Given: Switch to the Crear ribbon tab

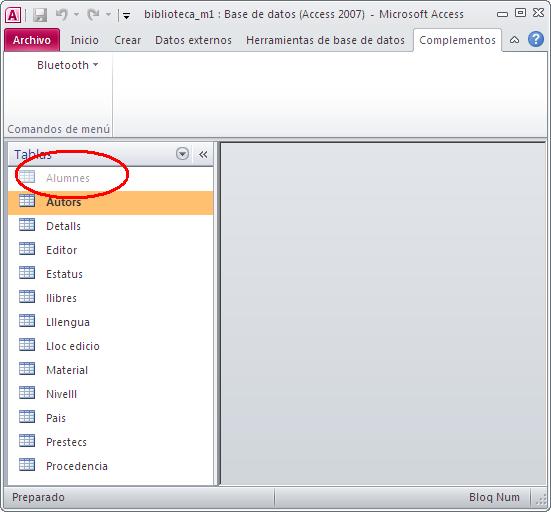Looking at the screenshot, I should tap(127, 40).
